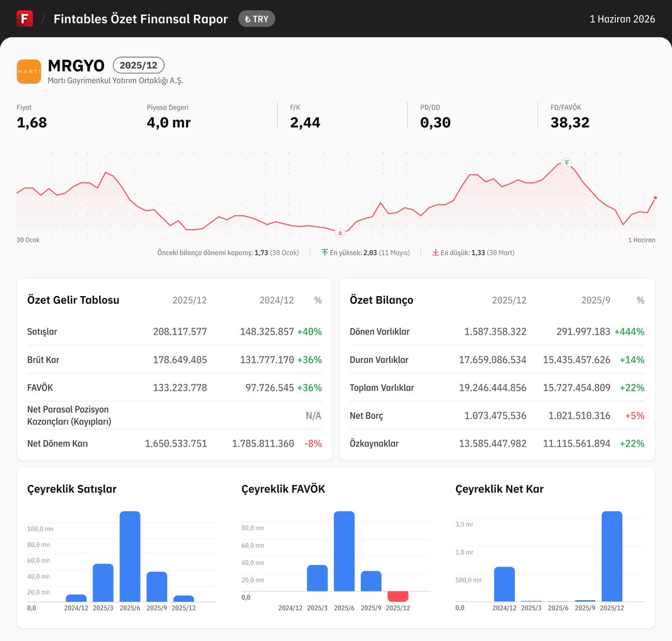Click the last price dot on chart
Screen dimensions: 672x641
click(x=655, y=198)
